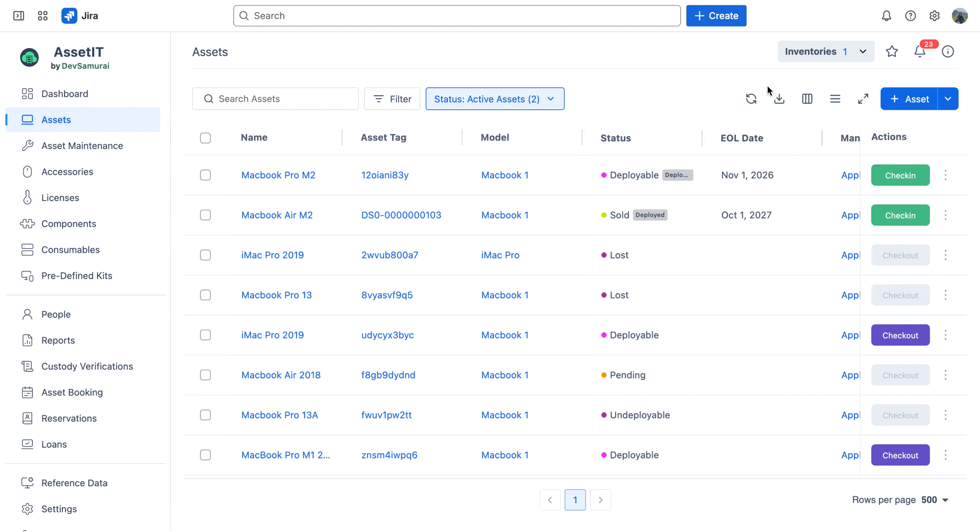Go to Custody Verifications page
Image resolution: width=980 pixels, height=532 pixels.
87,366
